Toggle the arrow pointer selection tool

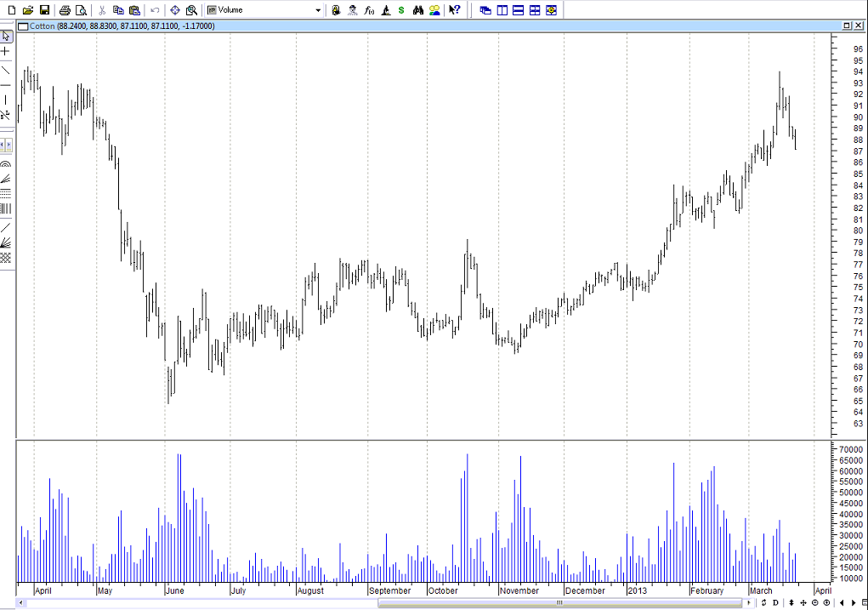6,37
